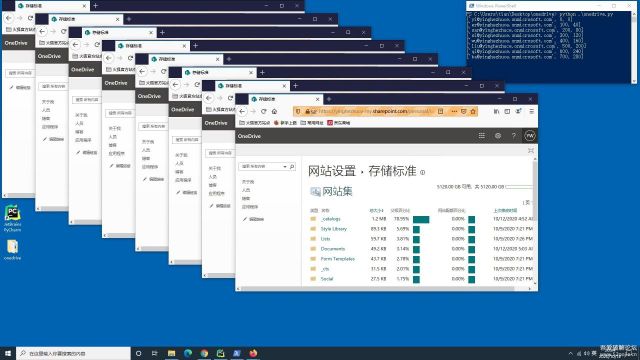Image resolution: width=640 pixels, height=360 pixels.
Task: Open the _catalogs folder link
Action: point(331,219)
